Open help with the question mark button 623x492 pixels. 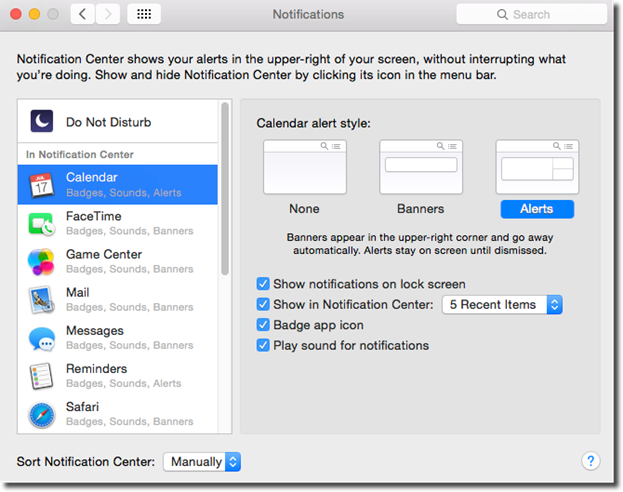pos(590,461)
